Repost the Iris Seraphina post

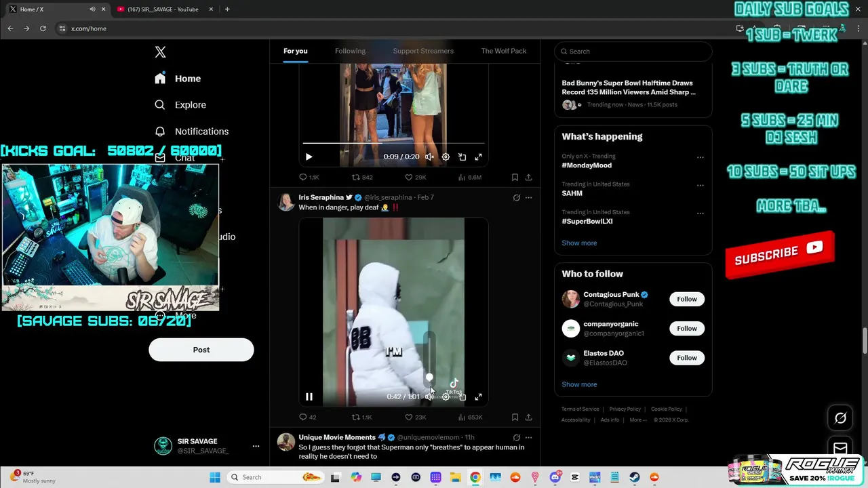pyautogui.click(x=361, y=417)
